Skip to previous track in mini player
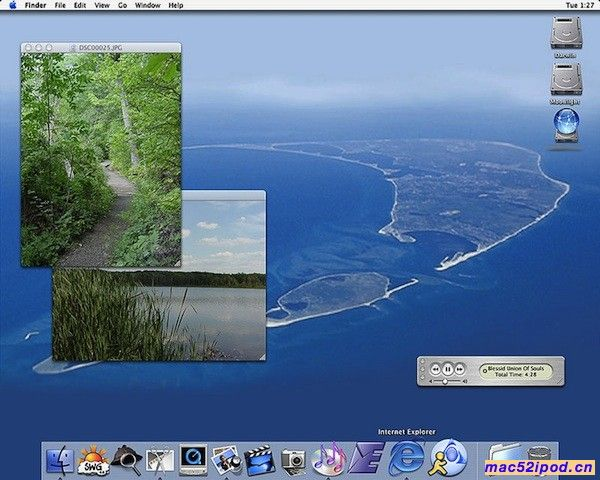This screenshot has height=480, width=600. [x=435, y=369]
